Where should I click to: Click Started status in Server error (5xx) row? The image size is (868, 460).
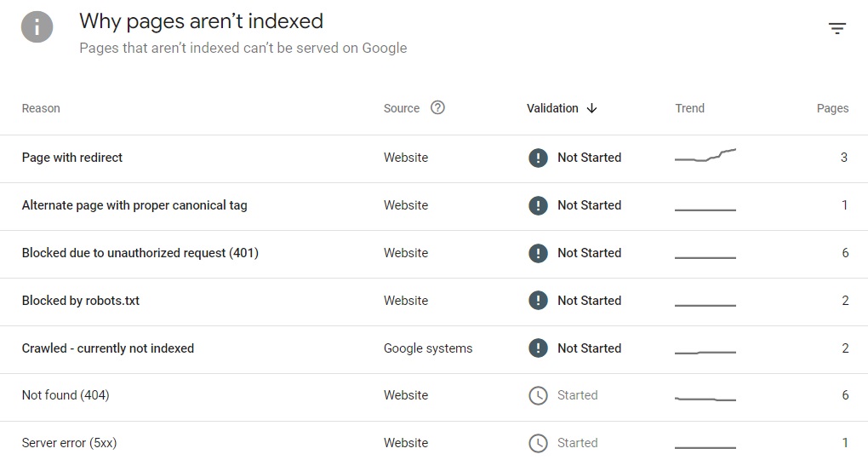point(577,443)
